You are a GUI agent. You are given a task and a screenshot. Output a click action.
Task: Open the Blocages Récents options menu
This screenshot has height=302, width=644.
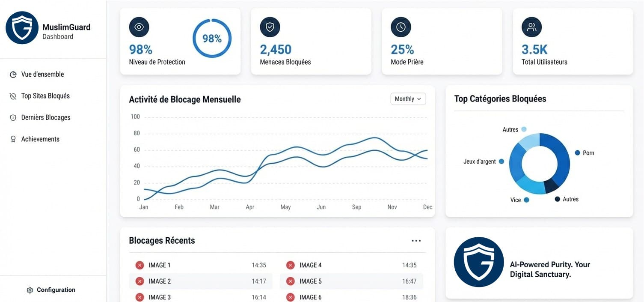tap(416, 240)
